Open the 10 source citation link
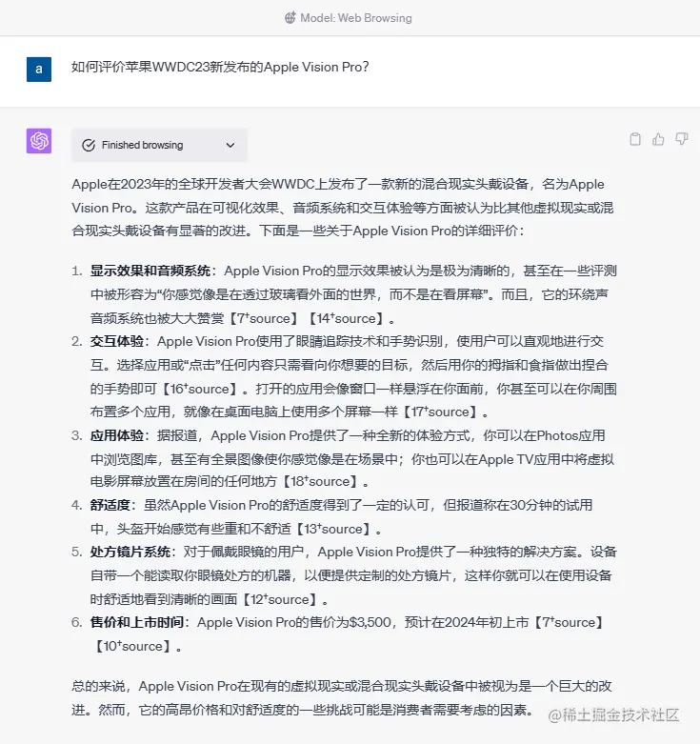The image size is (700, 744). 132,646
